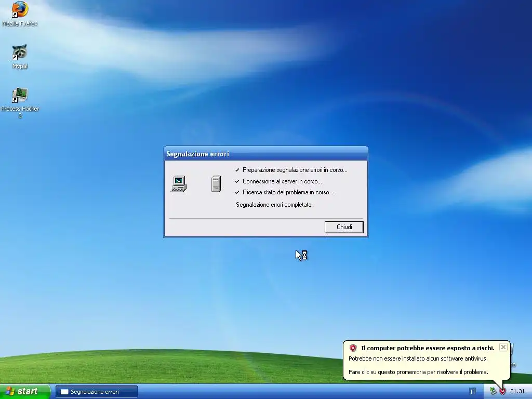Click the 'Il computer potrebbe essere esposto a rischi' headline
532x399 pixels.
click(x=428, y=348)
